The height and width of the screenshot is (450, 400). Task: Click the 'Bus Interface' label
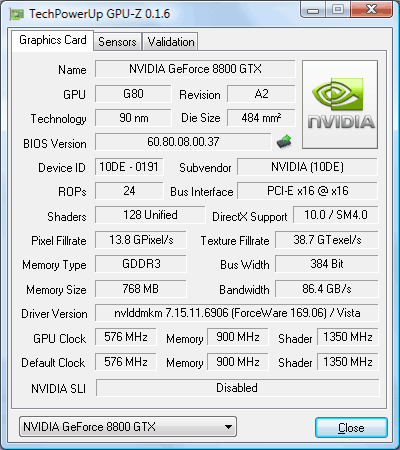click(x=202, y=192)
